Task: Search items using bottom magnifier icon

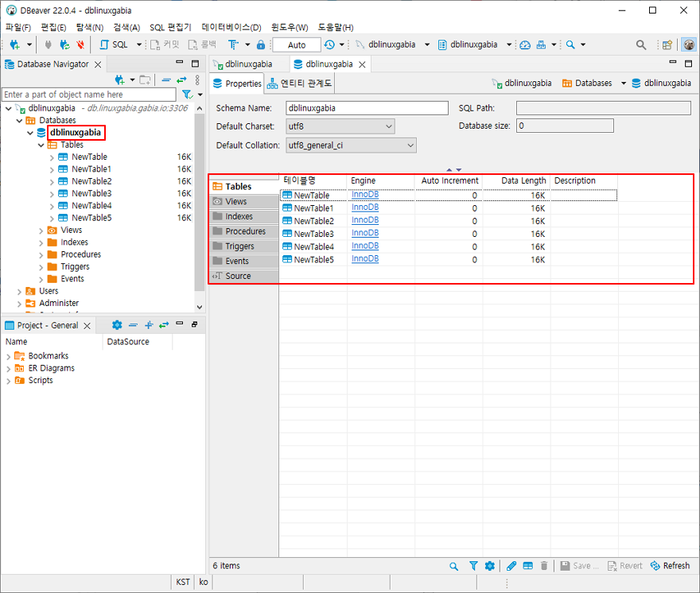Action: click(x=453, y=566)
